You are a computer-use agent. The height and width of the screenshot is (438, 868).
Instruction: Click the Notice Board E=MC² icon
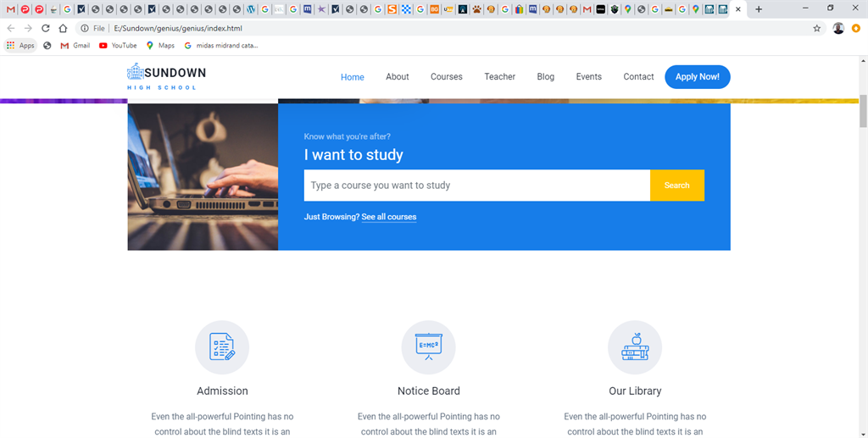click(x=428, y=347)
